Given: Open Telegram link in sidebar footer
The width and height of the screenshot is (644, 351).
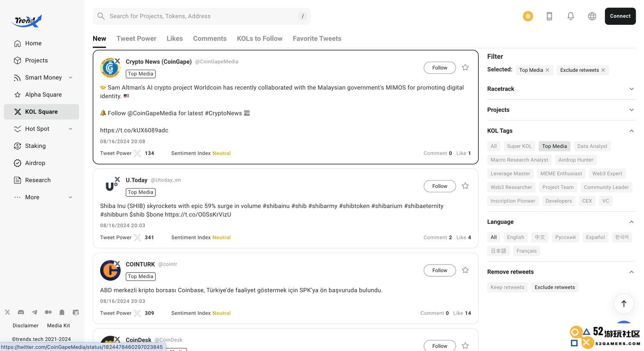Looking at the screenshot, I should click(x=34, y=312).
